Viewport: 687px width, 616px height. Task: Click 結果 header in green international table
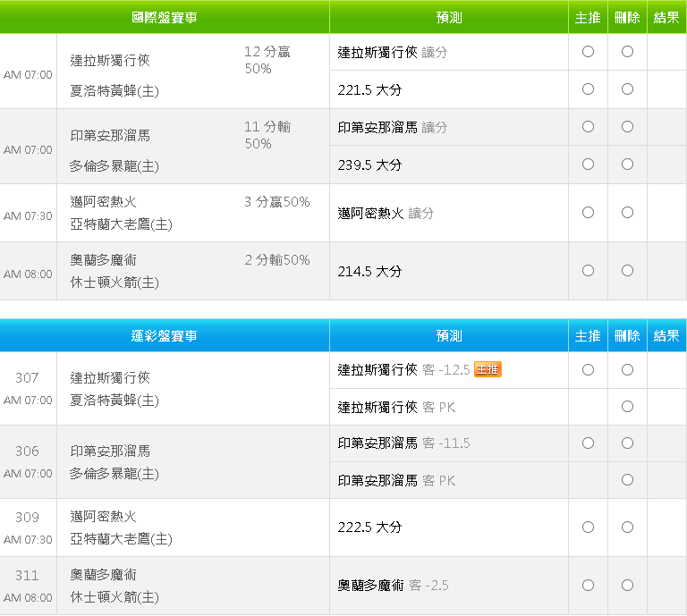pos(666,18)
